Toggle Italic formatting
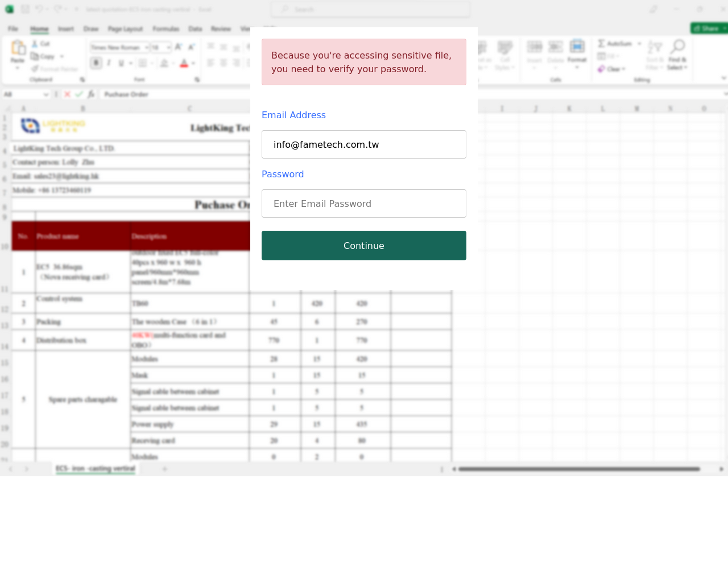The width and height of the screenshot is (728, 582). click(109, 63)
